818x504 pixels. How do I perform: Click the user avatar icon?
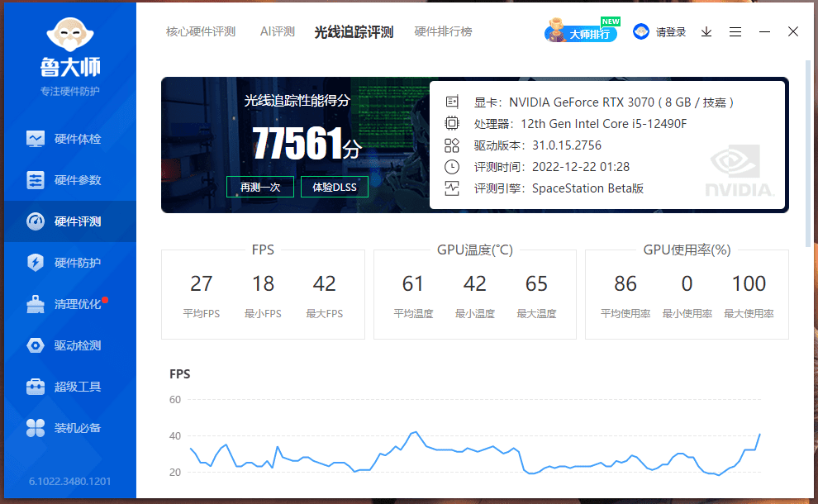[641, 32]
